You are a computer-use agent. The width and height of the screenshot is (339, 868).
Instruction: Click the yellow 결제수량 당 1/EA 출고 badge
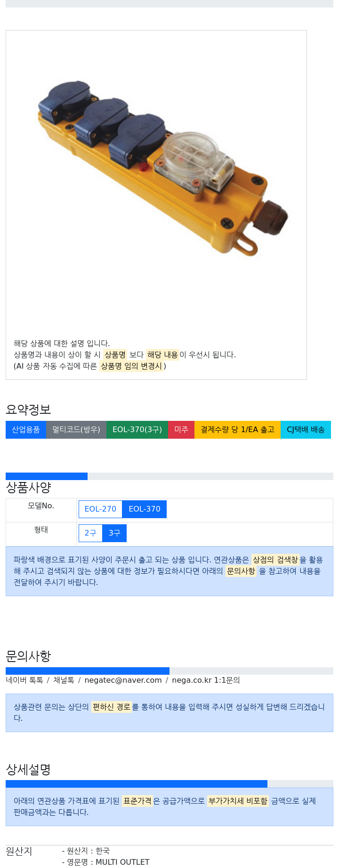pyautogui.click(x=237, y=430)
